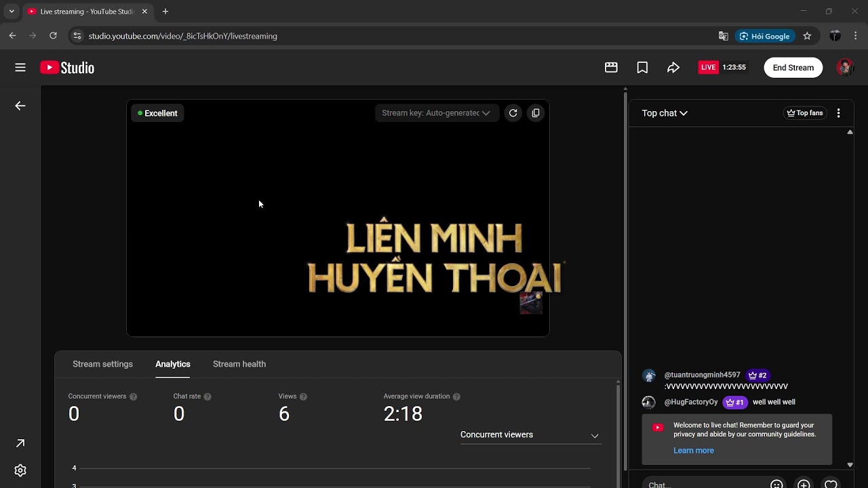Click the chat message 'well well well'
This screenshot has height=488, width=868.
tap(774, 402)
